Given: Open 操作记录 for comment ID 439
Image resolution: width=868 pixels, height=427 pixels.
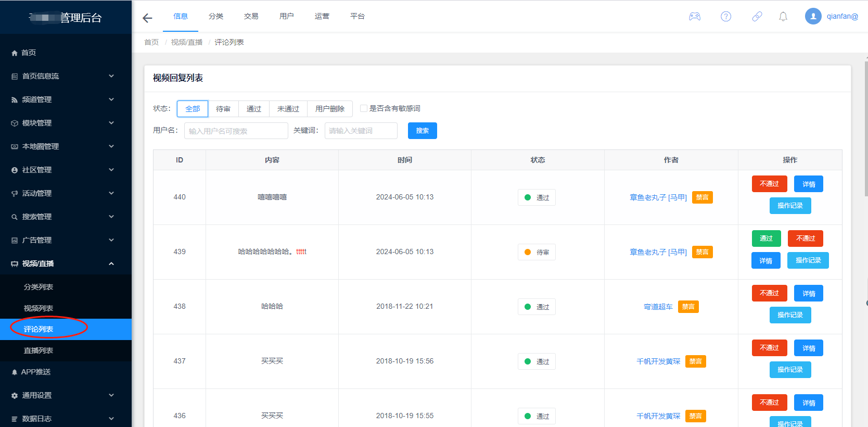Looking at the screenshot, I should (x=808, y=260).
